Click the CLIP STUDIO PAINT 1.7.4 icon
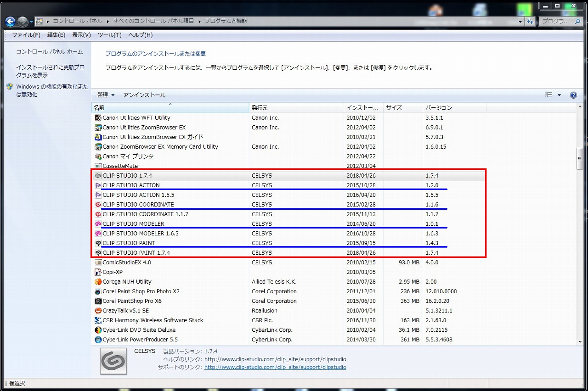This screenshot has height=391, width=588. point(98,253)
